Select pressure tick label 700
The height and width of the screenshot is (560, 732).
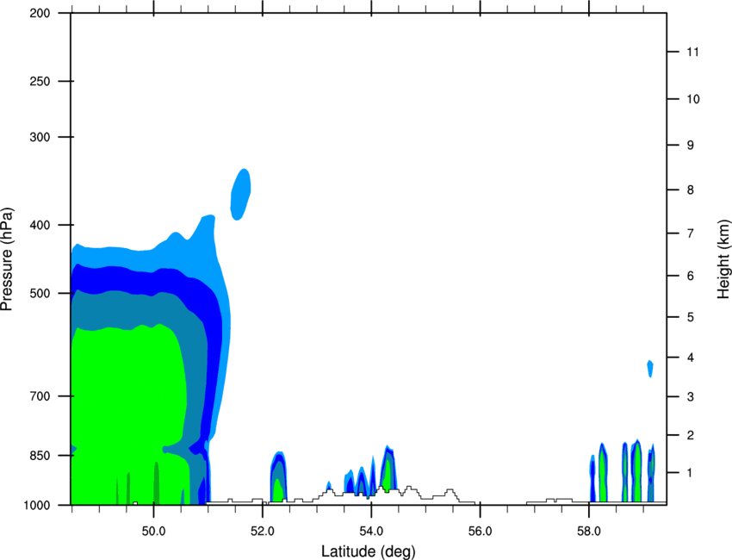pos(40,396)
